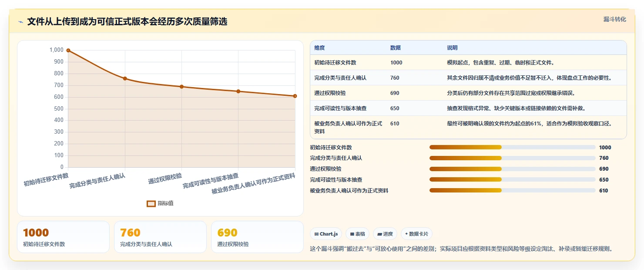Click the 完成可读性与版本抽查 progress bar
Viewport: 644px width, 270px height.
512,179
